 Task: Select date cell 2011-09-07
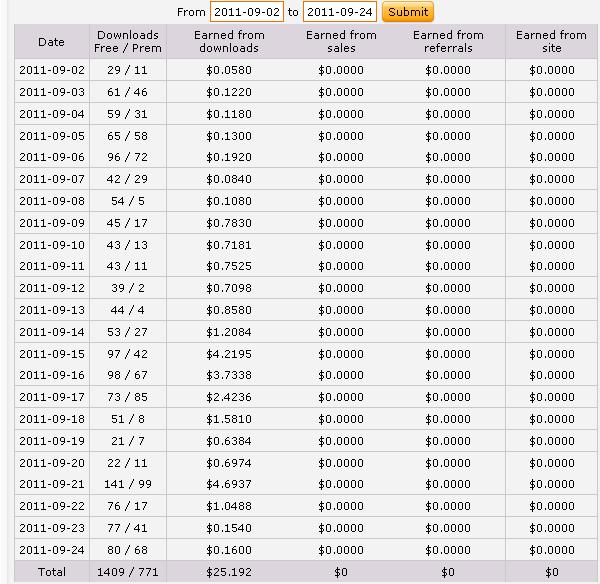tap(52, 179)
